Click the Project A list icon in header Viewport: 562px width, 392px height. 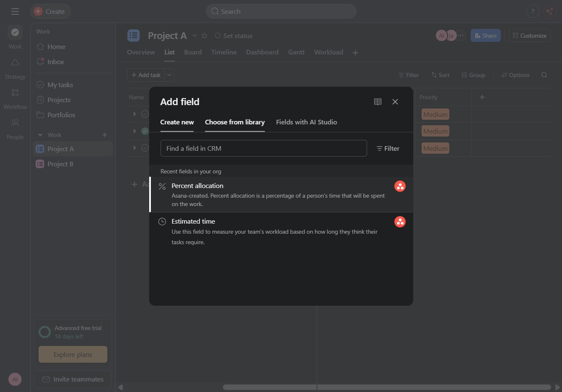tap(134, 36)
